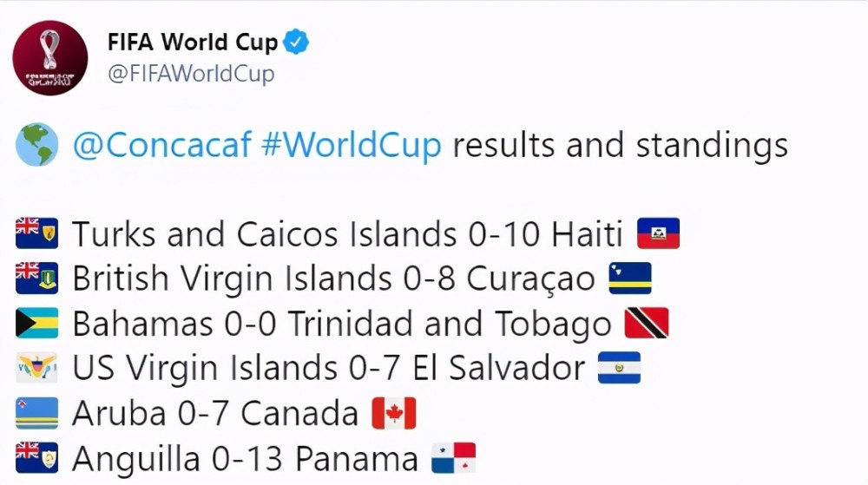Click the Curaçao flag icon
Image resolution: width=868 pixels, height=485 pixels.
pos(630,278)
